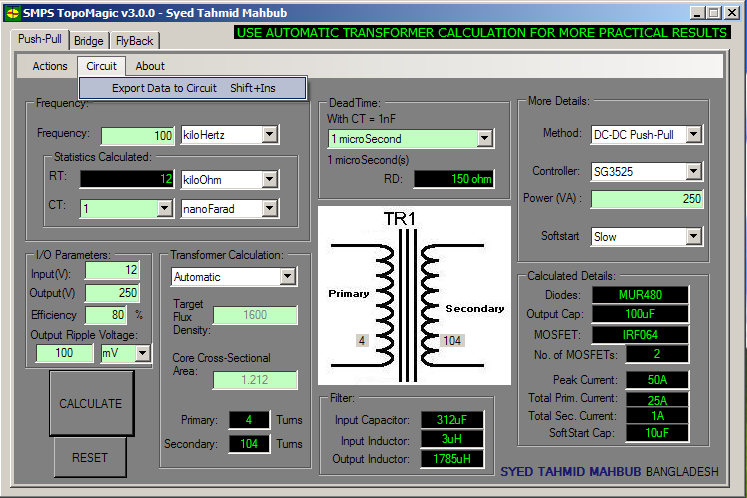Click the Input Capacitor 312uF value
This screenshot has width=747, height=498.
click(452, 420)
